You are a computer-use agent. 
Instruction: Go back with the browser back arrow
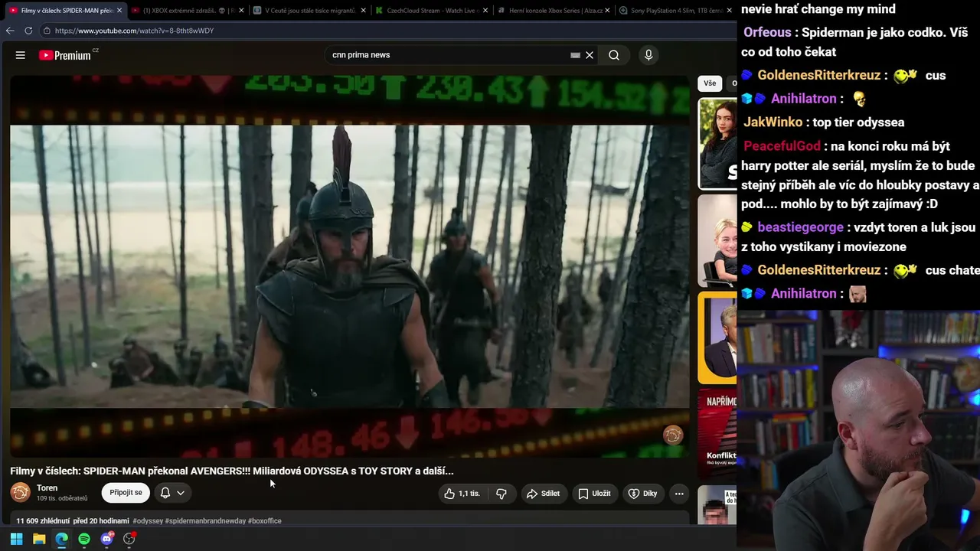pyautogui.click(x=10, y=31)
